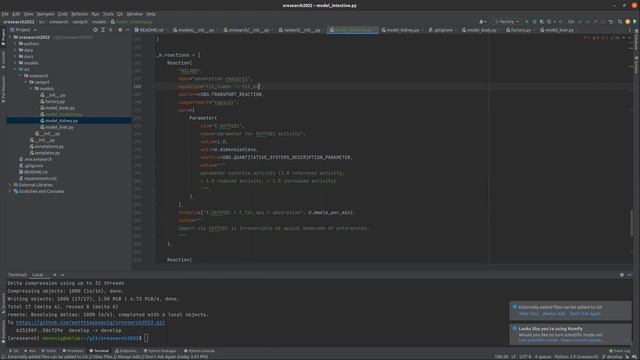Click the Python interpreter status bar widget
This screenshot has width=640, height=360.
(576, 357)
